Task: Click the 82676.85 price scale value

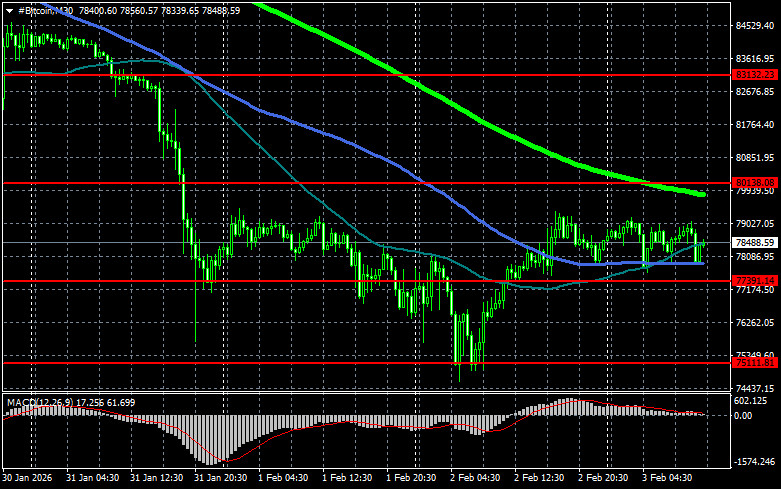Action: coord(755,92)
